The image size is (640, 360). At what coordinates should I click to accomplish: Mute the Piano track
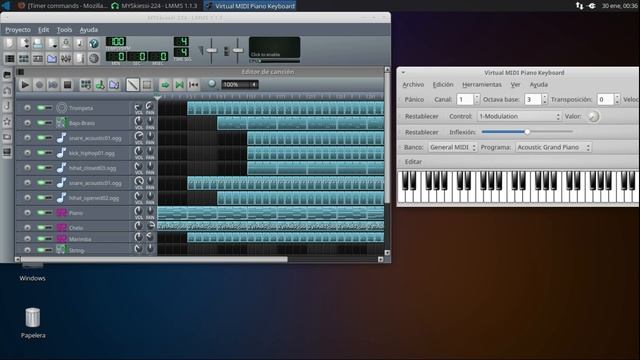[x=40, y=213]
